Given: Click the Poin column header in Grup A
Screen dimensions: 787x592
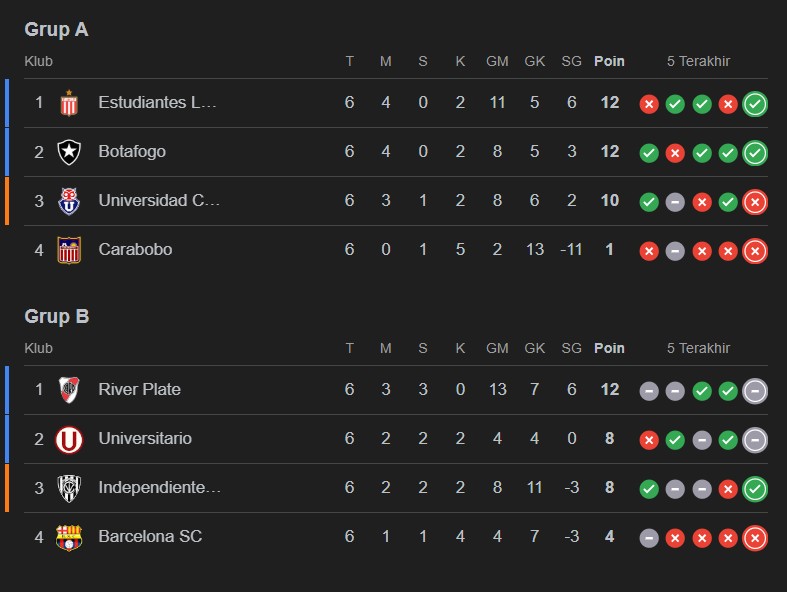Looking at the screenshot, I should point(609,61).
